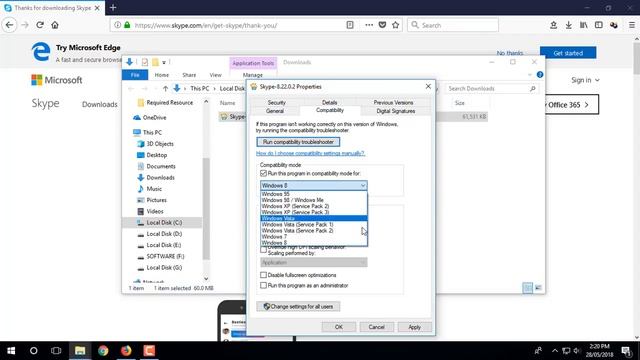Launch Chrome from the taskbar
The height and width of the screenshot is (360, 640).
(103, 351)
